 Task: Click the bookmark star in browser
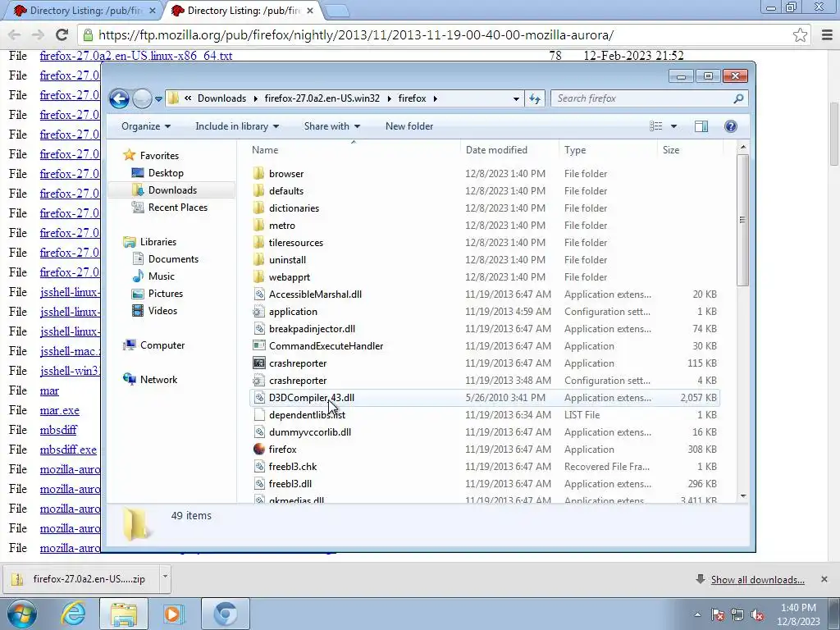800,34
